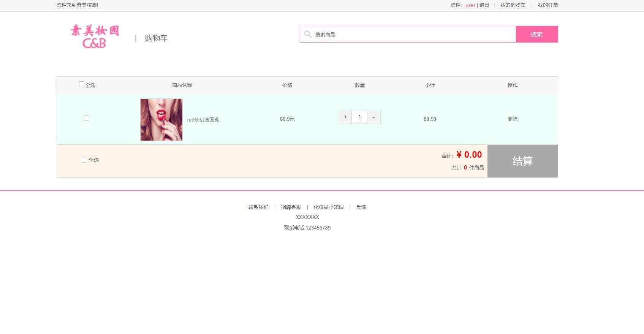Click the 联系电话:123456789 footer text
644x334 pixels.
click(x=307, y=228)
